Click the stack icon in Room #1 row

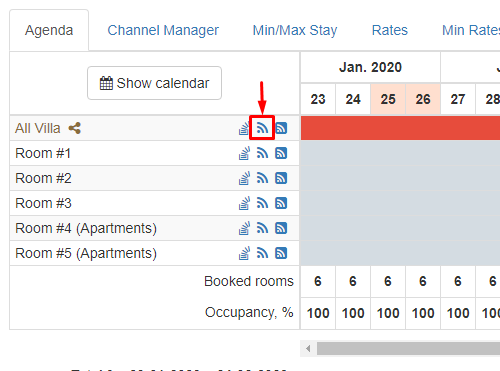pyautogui.click(x=244, y=153)
